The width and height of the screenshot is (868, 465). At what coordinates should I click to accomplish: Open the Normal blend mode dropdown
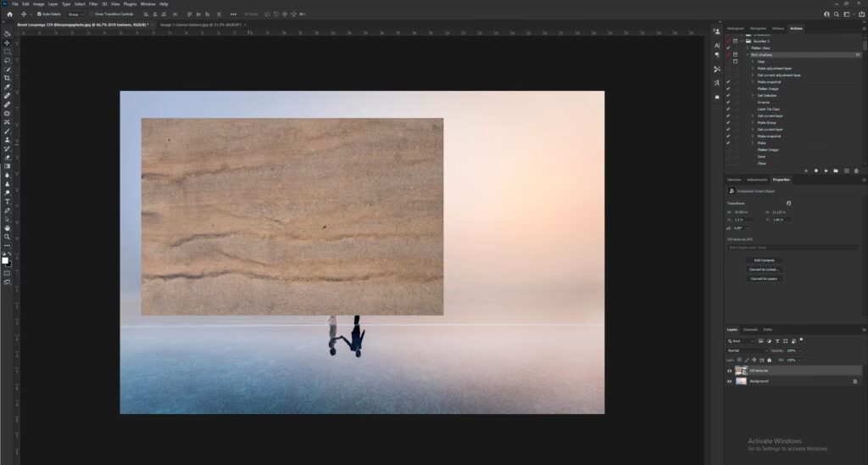(746, 350)
